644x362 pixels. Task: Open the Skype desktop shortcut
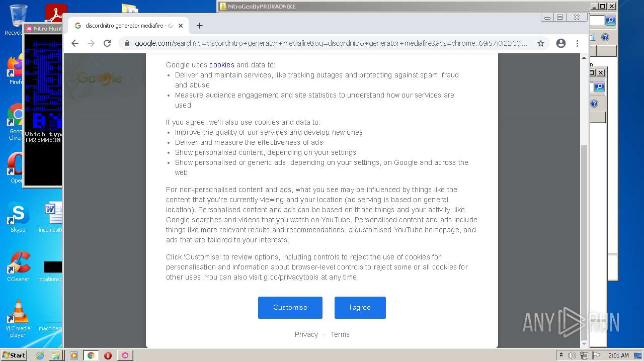[18, 217]
